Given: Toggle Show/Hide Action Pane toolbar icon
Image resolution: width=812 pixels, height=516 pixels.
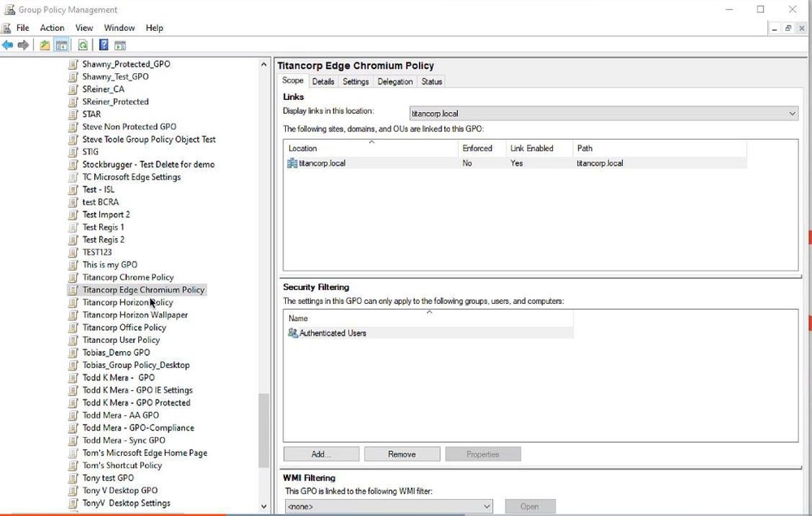Looking at the screenshot, I should (120, 46).
